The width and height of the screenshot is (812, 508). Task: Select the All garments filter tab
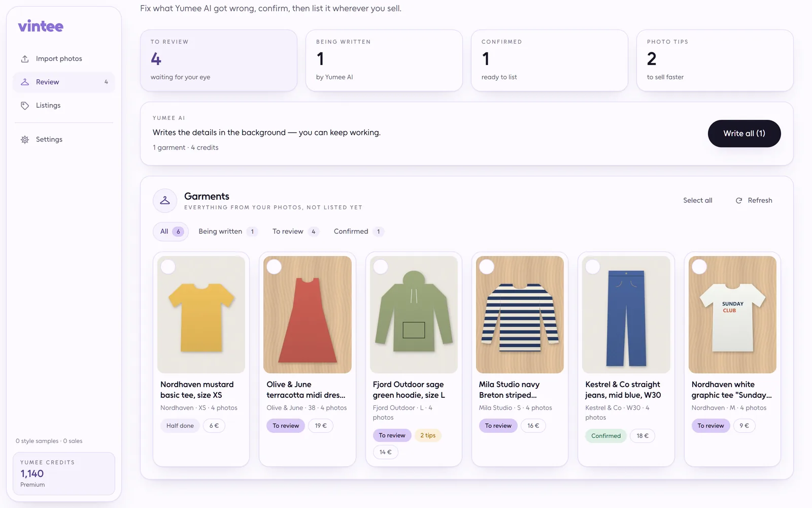171,232
